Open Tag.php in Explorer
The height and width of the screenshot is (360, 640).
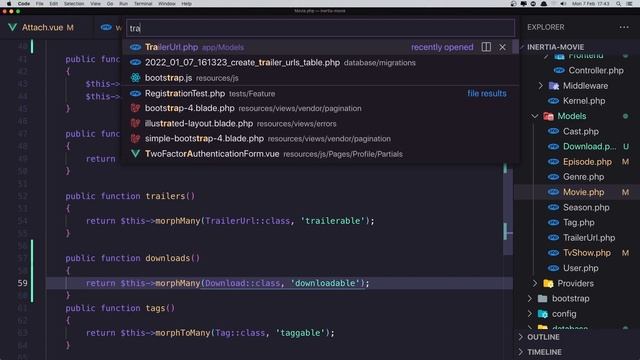578,222
